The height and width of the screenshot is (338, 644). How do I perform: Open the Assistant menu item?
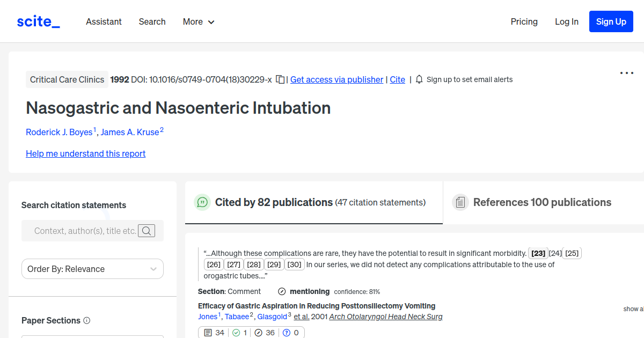tap(104, 21)
